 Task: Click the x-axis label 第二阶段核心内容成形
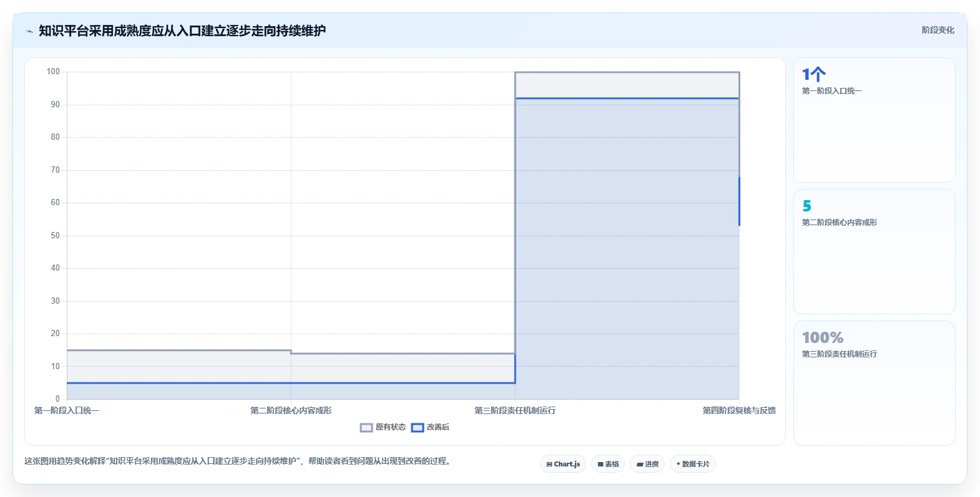[291, 410]
